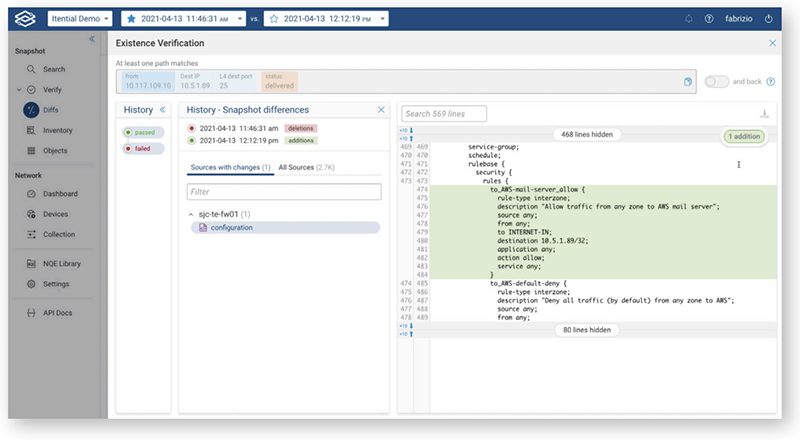Click the 1 addition badge
The width and height of the screenshot is (800, 440).
(x=744, y=136)
